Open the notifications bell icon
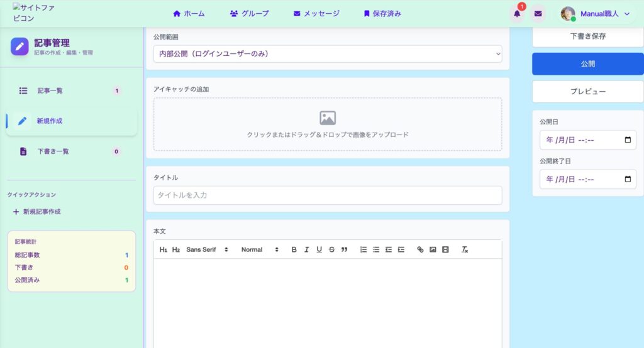This screenshot has width=644, height=348. click(517, 14)
